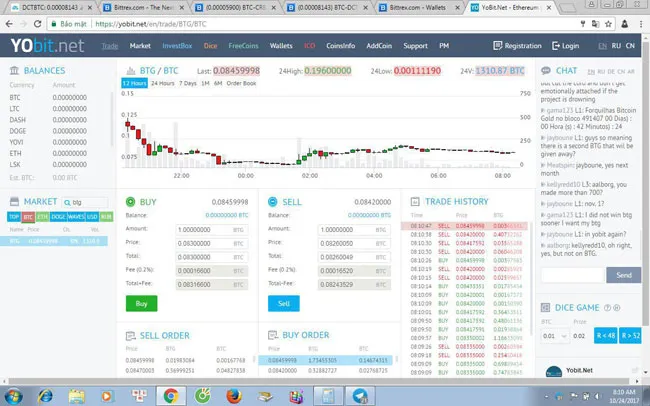Open Telegram from taskbar
This screenshot has width=650, height=406.
(x=360, y=396)
